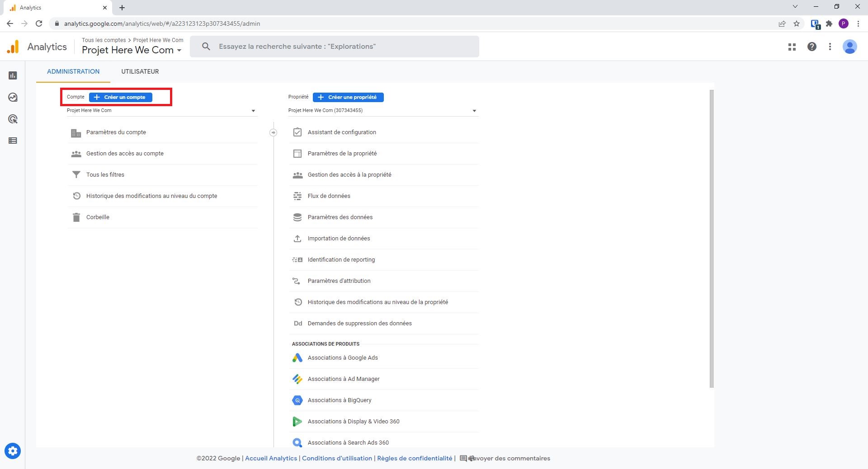Switch to the ADMINISTRATION tab

click(x=73, y=71)
